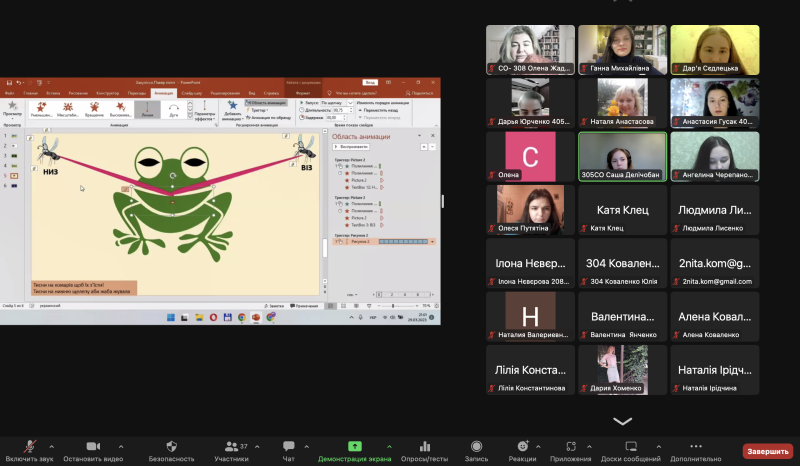
Task: Expand arrow beside Доски сообщений
Action: click(x=659, y=447)
